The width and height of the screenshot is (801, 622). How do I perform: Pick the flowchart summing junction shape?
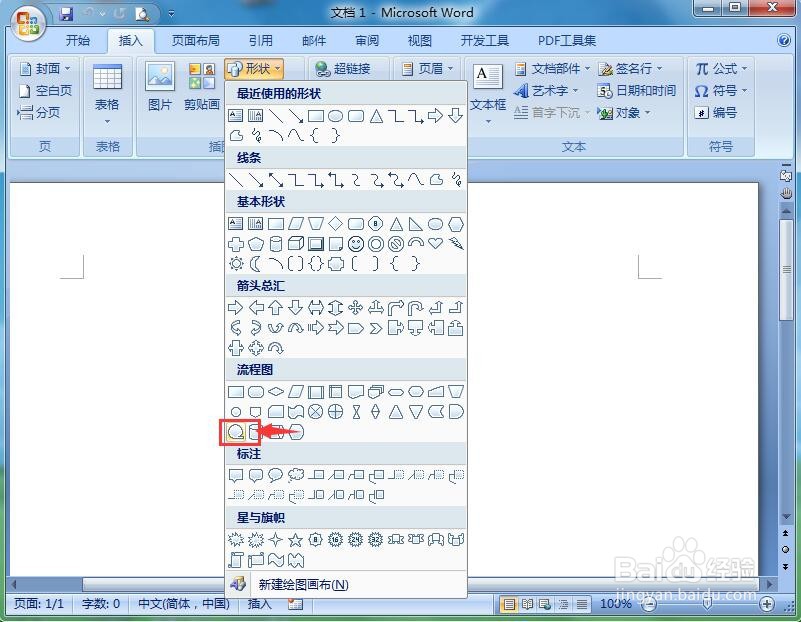click(x=316, y=412)
